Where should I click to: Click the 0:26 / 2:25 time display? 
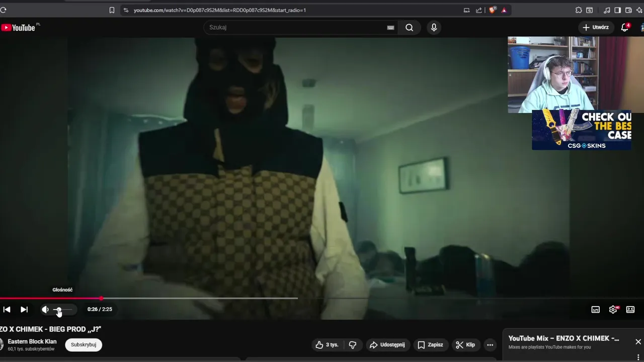pyautogui.click(x=100, y=309)
